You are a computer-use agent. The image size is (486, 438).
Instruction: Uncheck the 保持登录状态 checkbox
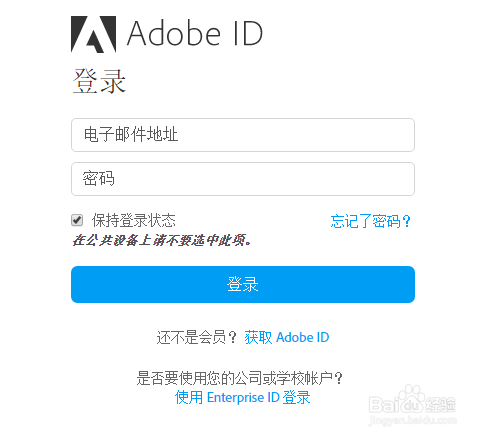pos(77,220)
